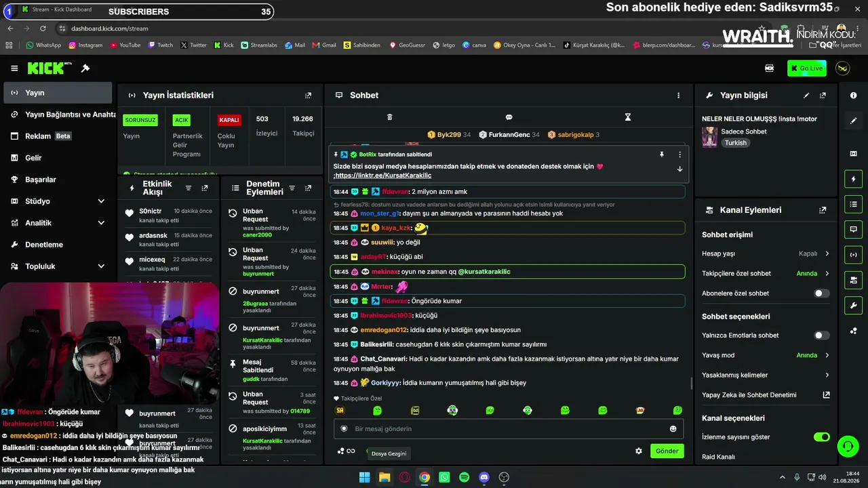Click username caner2090 in Unban Request
Image resolution: width=868 pixels, height=488 pixels.
(x=257, y=235)
